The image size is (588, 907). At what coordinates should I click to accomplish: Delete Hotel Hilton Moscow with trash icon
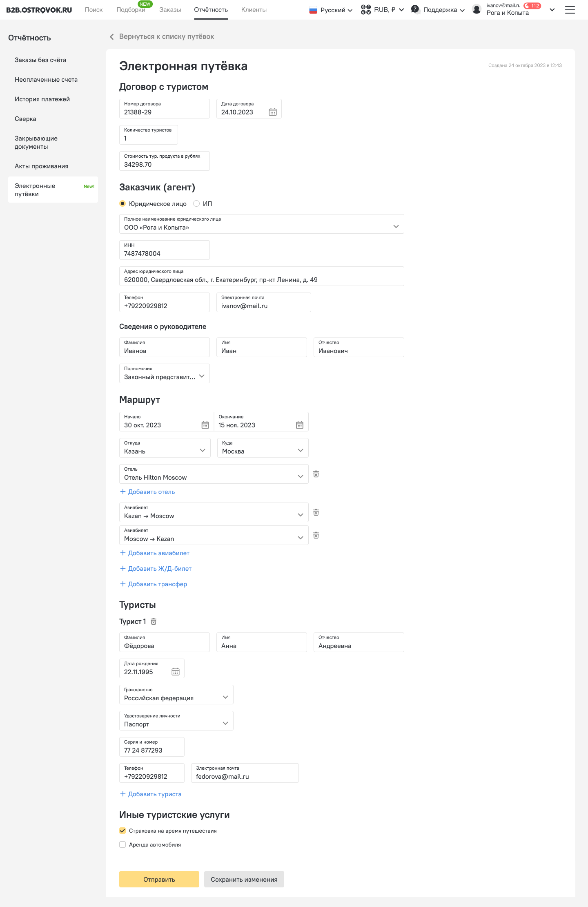(316, 474)
